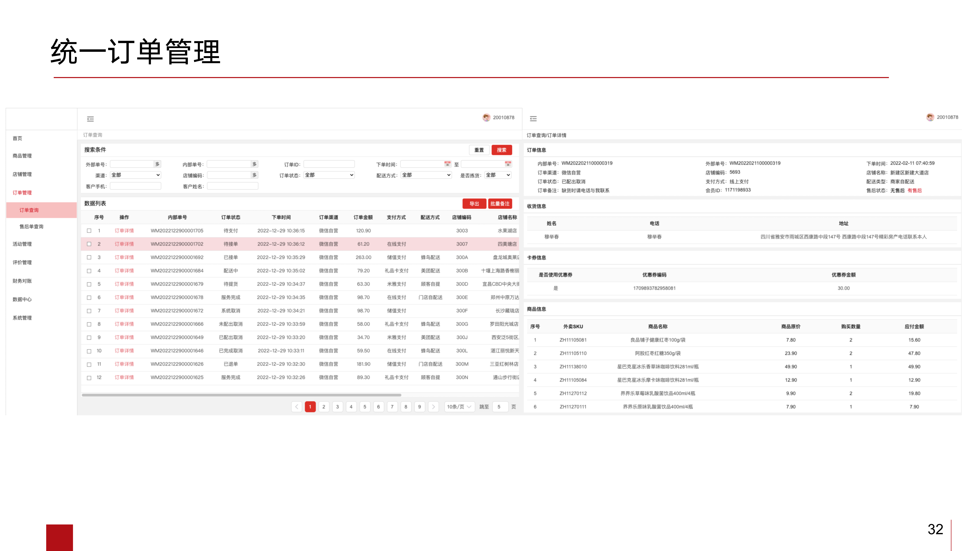The image size is (980, 551).
Task: Select 售后单查询 submenu
Action: 32,227
